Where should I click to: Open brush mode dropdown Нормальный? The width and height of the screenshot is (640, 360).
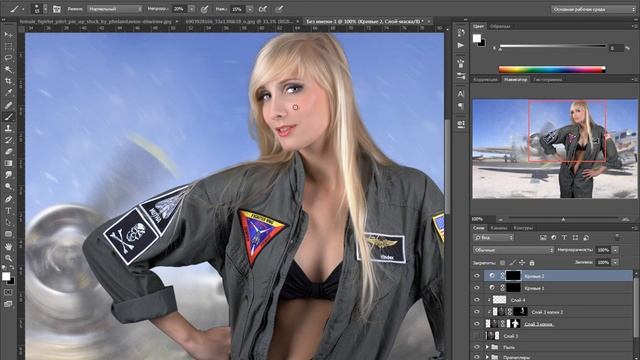click(114, 9)
